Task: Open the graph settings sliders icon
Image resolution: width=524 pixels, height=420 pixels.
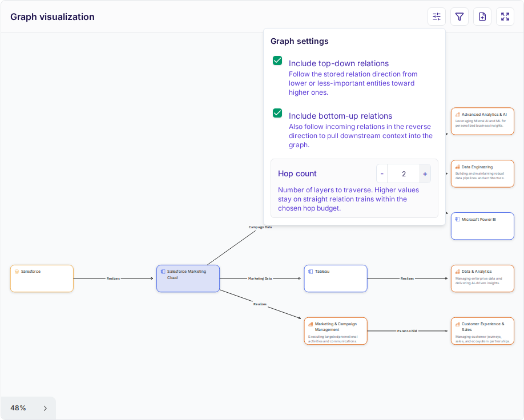Action: point(437,17)
